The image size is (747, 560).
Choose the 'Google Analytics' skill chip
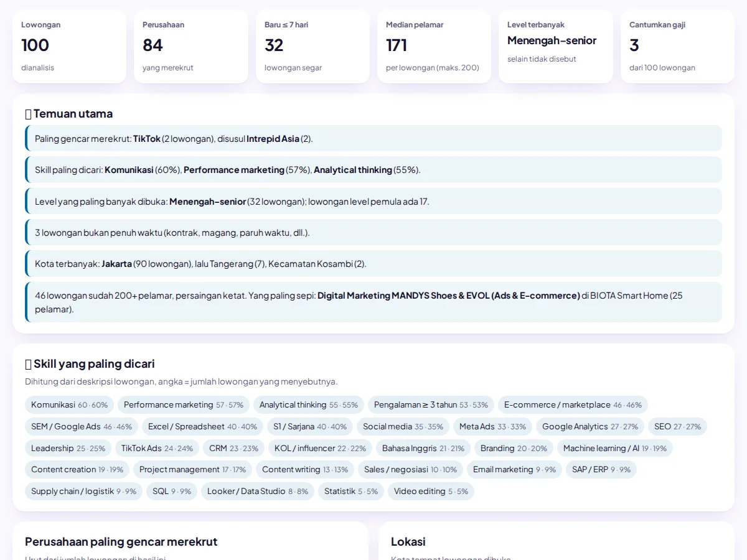pos(590,427)
